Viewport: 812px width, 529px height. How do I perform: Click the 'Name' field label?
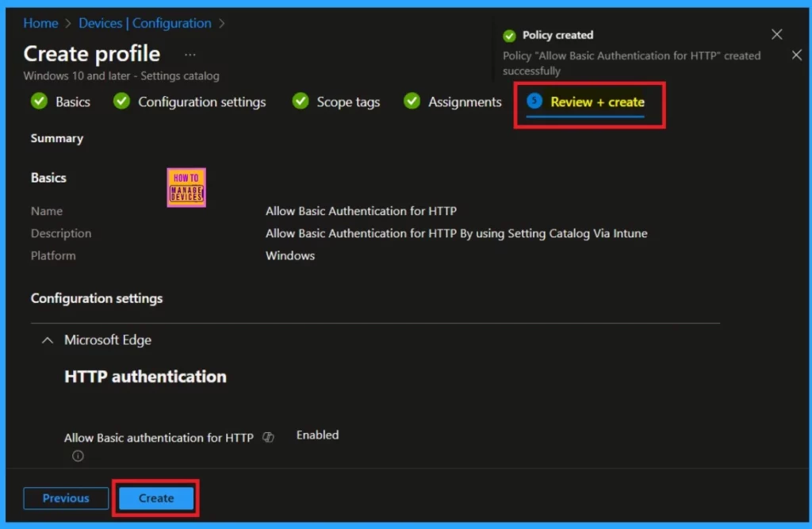pyautogui.click(x=47, y=211)
